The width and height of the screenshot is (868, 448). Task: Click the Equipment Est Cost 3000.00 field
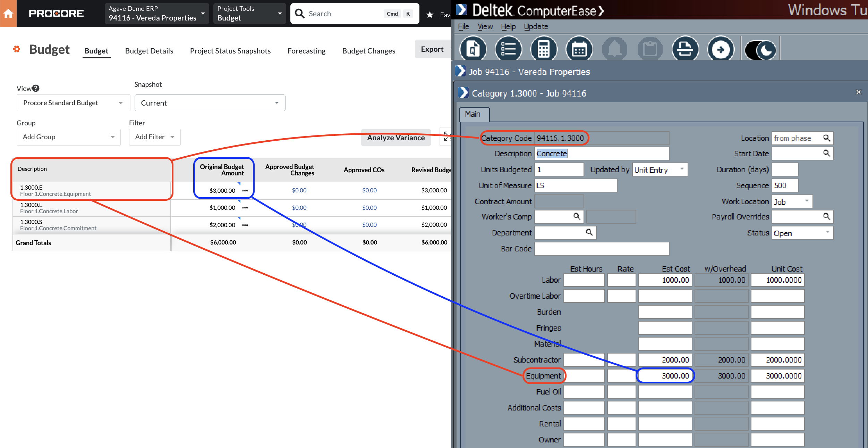665,376
